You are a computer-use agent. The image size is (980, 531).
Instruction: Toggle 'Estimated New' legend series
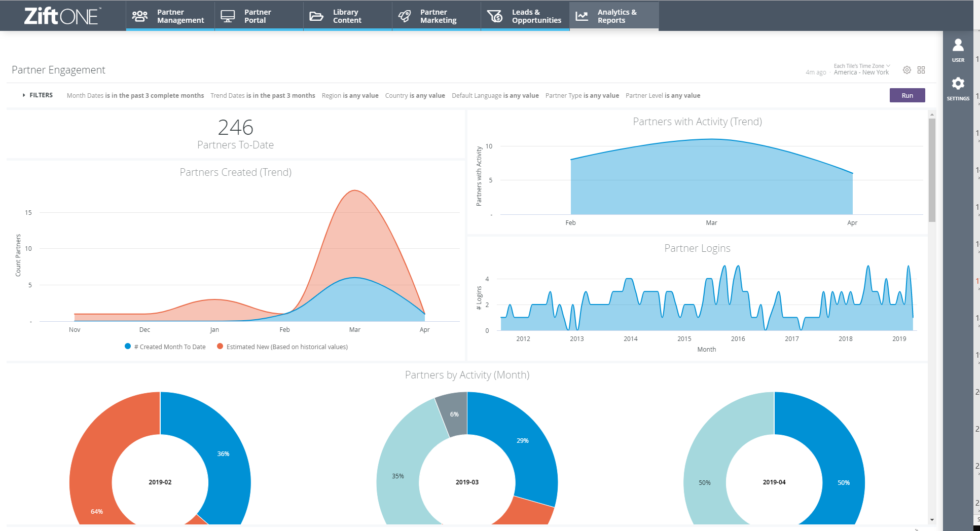tap(282, 347)
